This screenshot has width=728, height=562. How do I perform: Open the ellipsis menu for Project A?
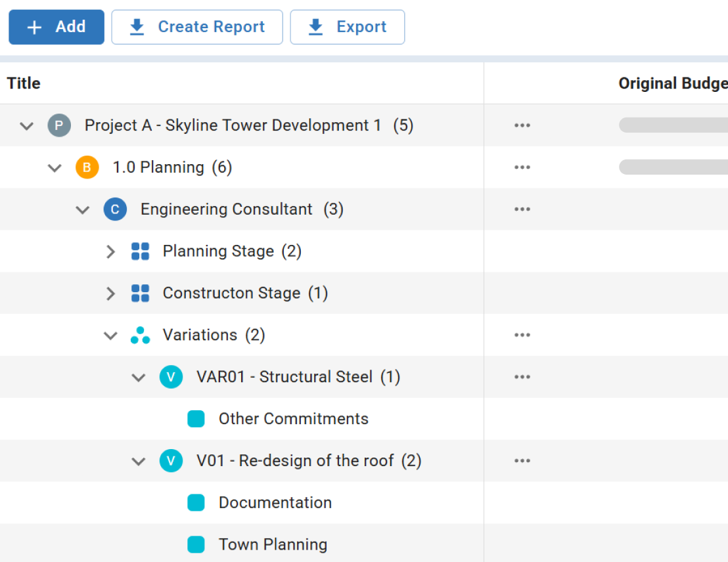(522, 125)
